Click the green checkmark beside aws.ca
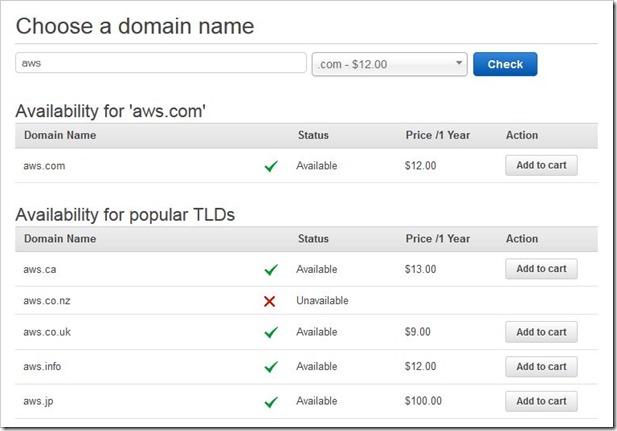This screenshot has height=431, width=617. pyautogui.click(x=270, y=269)
